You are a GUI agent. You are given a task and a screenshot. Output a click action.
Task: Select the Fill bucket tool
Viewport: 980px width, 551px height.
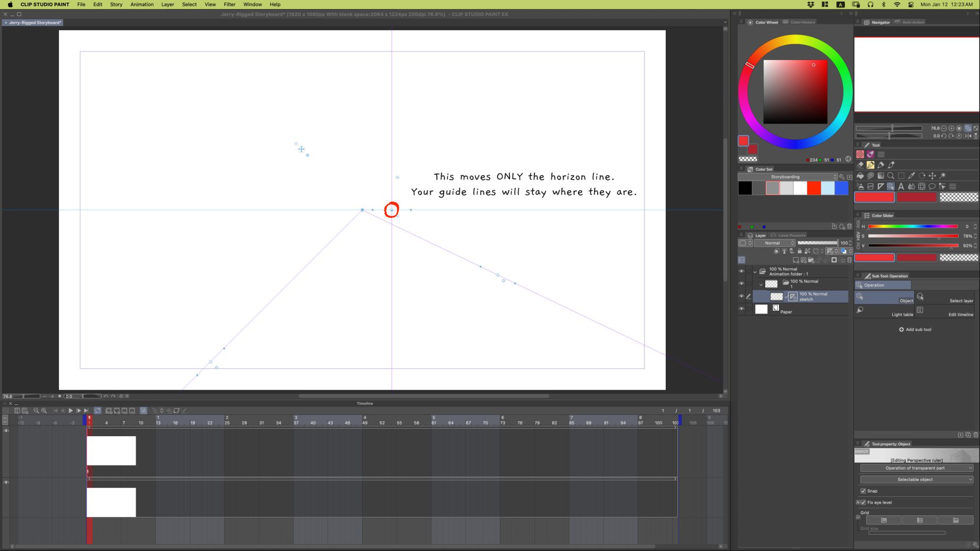pyautogui.click(x=860, y=176)
